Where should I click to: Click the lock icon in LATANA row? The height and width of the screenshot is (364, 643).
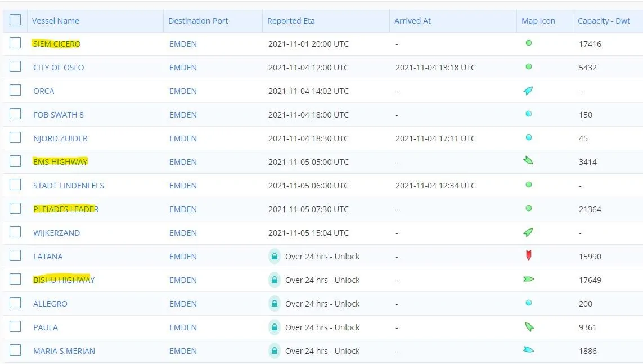coord(275,257)
